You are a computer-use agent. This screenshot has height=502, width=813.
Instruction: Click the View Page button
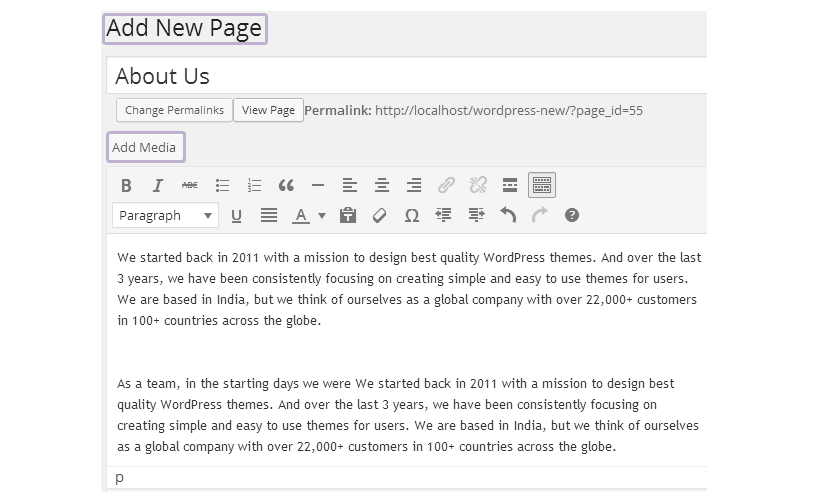click(268, 110)
